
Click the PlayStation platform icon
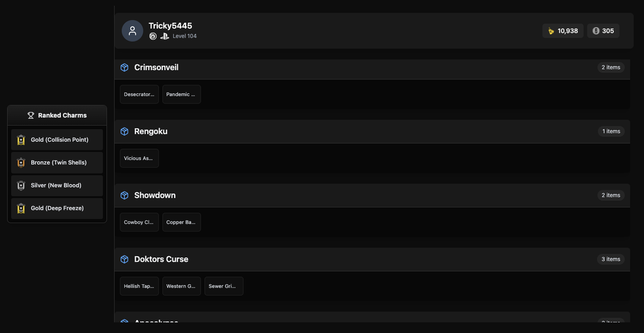[165, 36]
